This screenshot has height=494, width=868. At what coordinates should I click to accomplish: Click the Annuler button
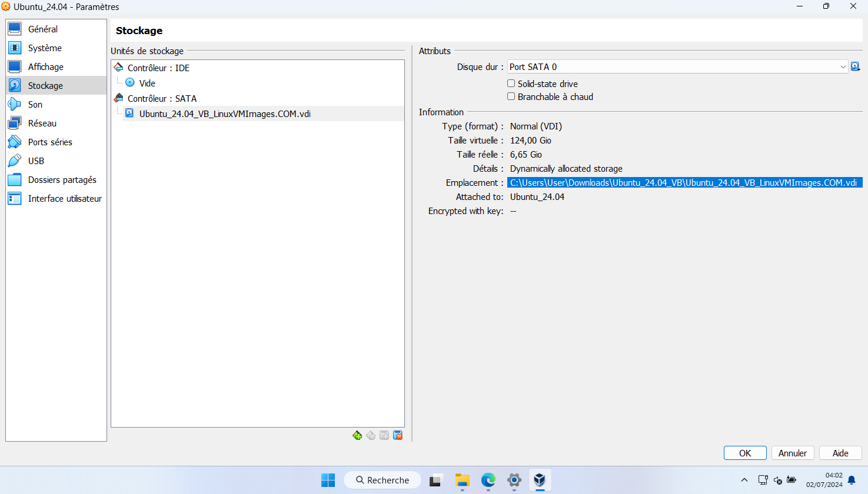pyautogui.click(x=793, y=453)
